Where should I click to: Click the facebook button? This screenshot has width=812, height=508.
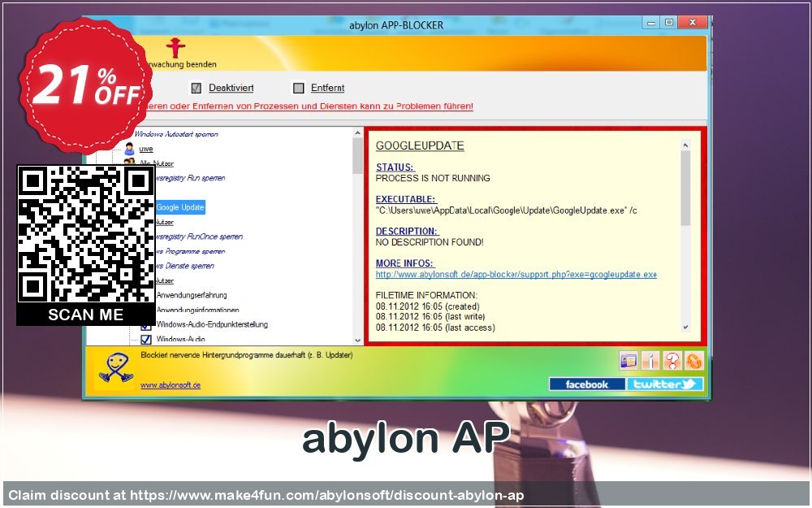coord(587,384)
